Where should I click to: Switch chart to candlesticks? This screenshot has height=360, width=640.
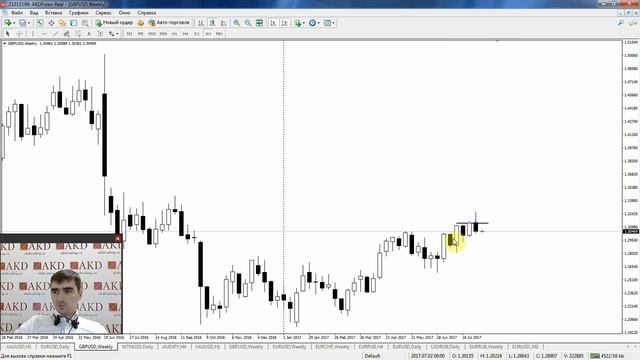[212, 23]
